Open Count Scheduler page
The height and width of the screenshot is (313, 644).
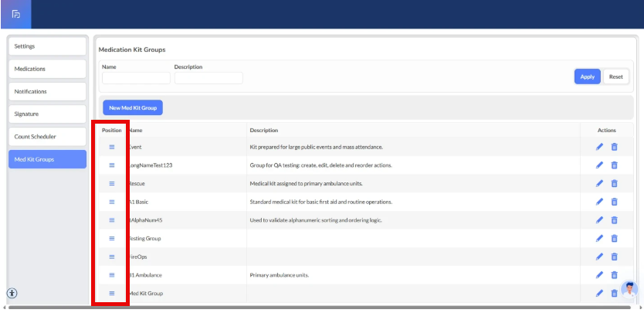(46, 137)
